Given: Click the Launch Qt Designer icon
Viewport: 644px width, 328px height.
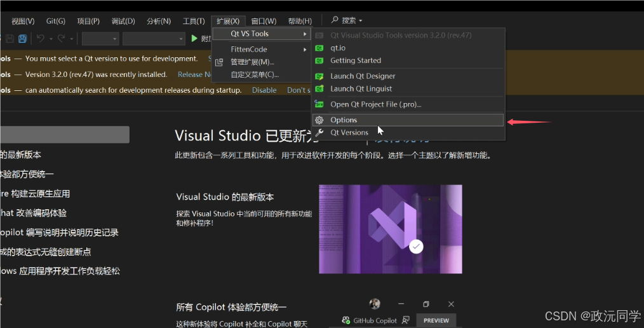Looking at the screenshot, I should coord(319,76).
